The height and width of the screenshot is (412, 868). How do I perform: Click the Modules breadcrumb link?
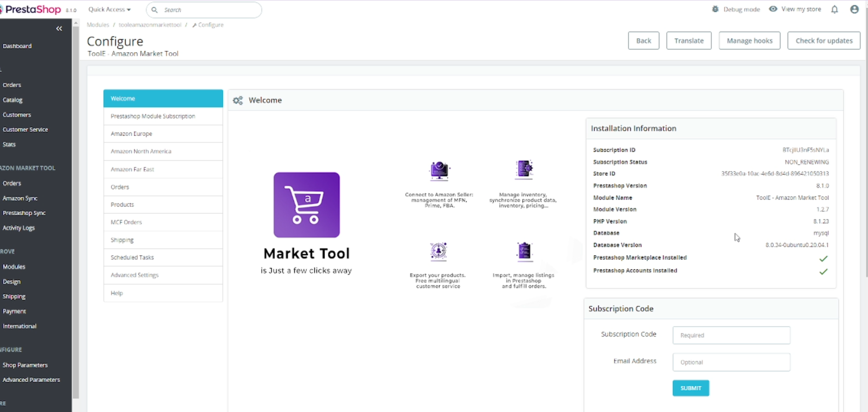tap(98, 25)
